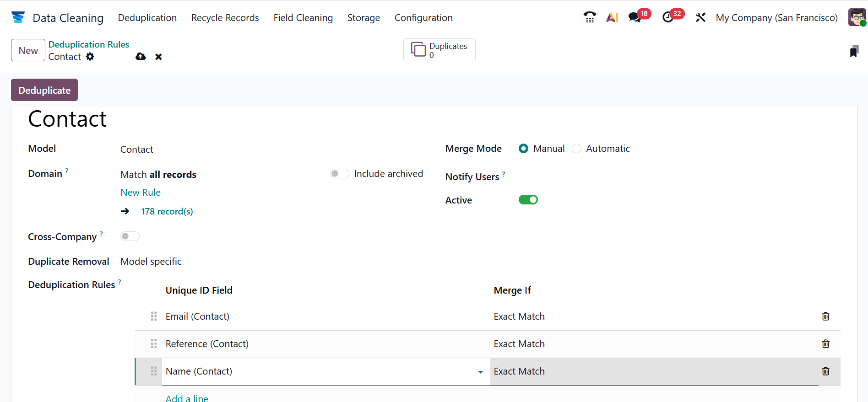Delete the Email (Contact) rule with the trash icon
The width and height of the screenshot is (868, 402).
coord(825,316)
